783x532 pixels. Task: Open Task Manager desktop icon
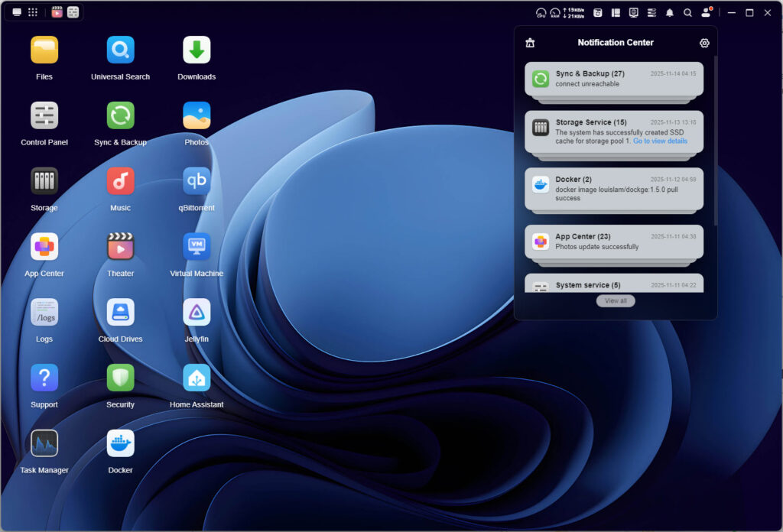point(44,443)
